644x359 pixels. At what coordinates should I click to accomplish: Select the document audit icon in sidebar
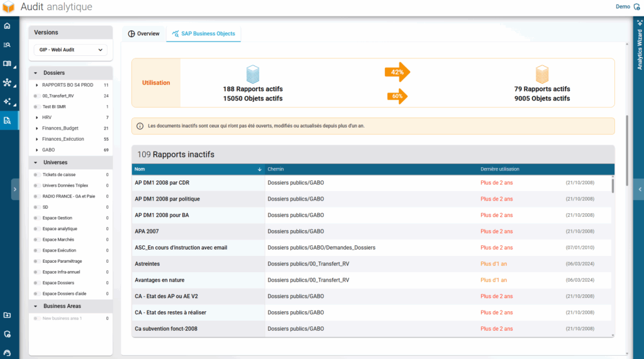[7, 120]
